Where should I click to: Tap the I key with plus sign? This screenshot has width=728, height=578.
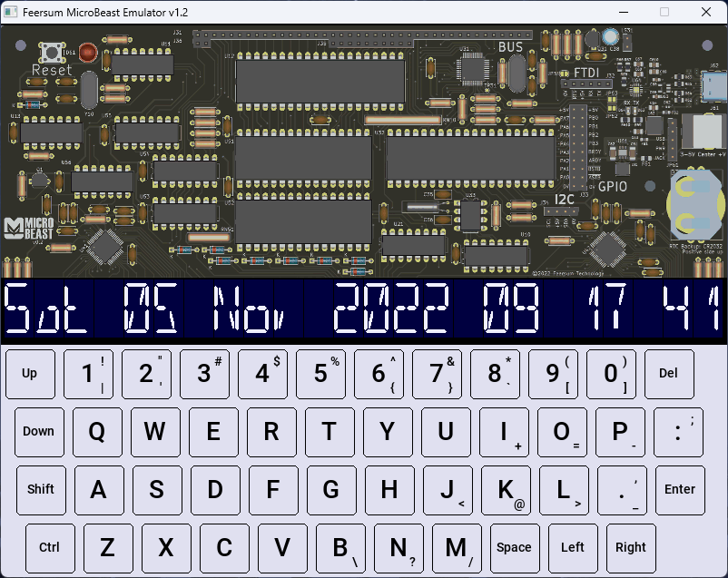pos(504,432)
